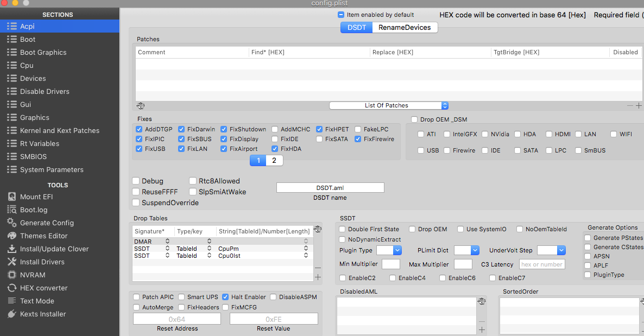This screenshot has width=644, height=336.
Task: Click the Text Mode lines icon
Action: pyautogui.click(x=12, y=301)
